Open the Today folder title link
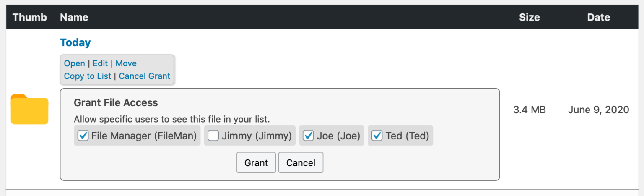The height and width of the screenshot is (196, 644). [75, 42]
